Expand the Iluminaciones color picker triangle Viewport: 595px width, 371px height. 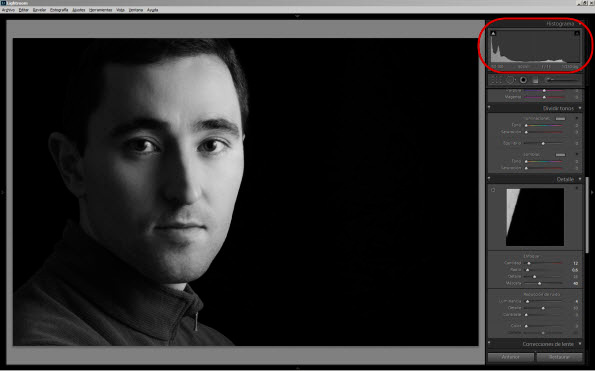(x=577, y=118)
